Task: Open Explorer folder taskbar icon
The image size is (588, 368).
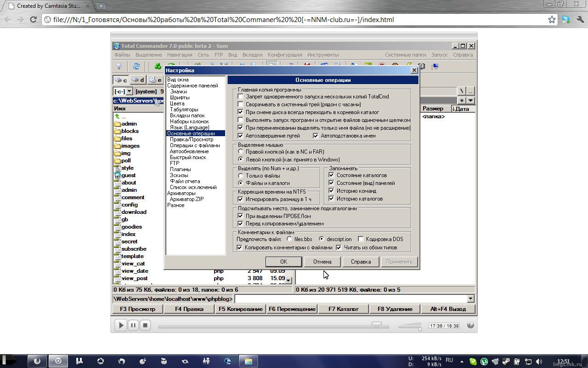Action: point(248,361)
